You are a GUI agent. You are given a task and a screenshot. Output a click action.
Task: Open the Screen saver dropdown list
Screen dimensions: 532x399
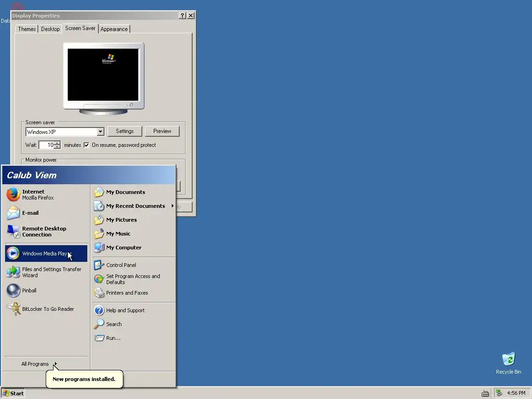click(x=100, y=132)
